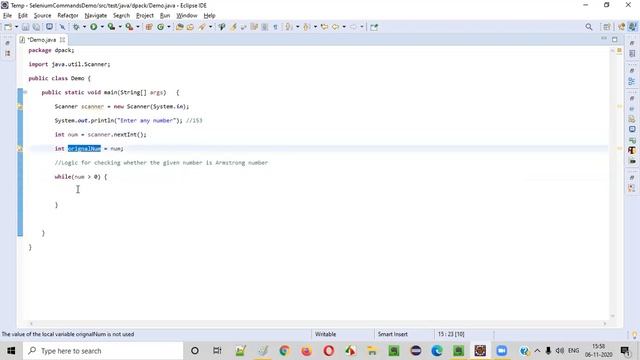The image size is (640, 360).
Task: Expand the New Java Class dropdown arrow
Action: (x=169, y=27)
